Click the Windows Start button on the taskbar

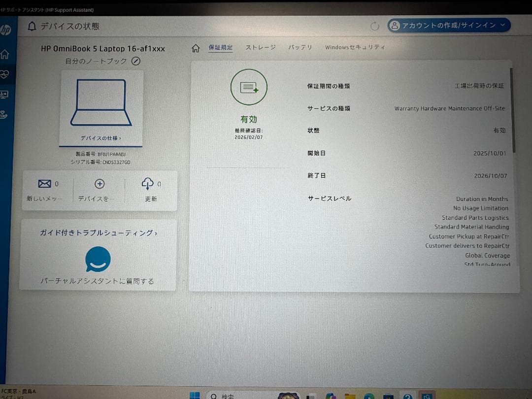pos(194,395)
